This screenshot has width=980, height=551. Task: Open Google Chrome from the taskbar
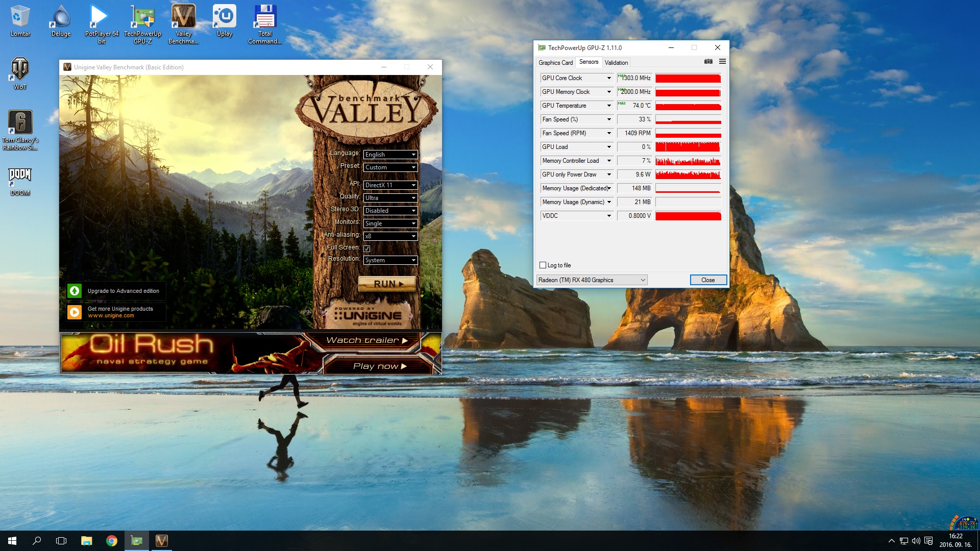click(x=111, y=541)
